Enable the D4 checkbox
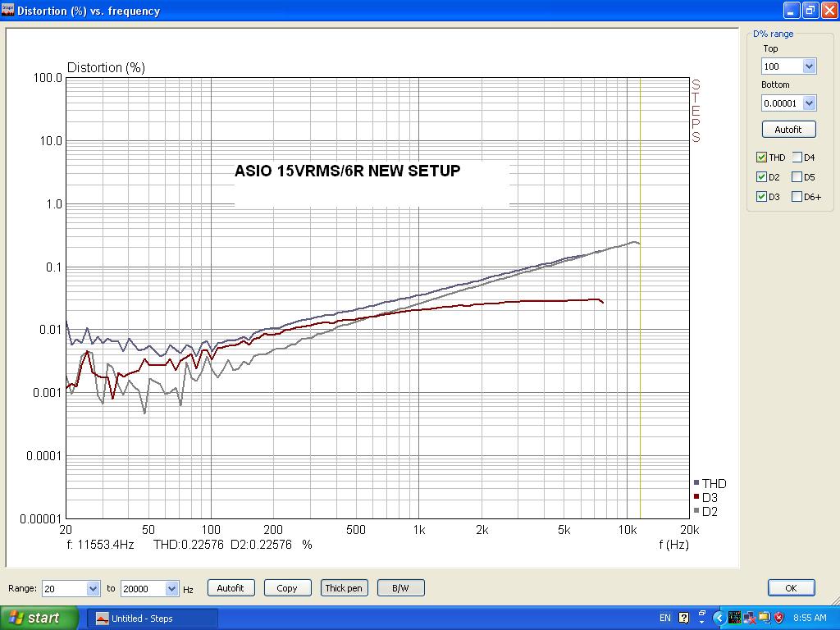The width and height of the screenshot is (840, 630). pos(797,157)
